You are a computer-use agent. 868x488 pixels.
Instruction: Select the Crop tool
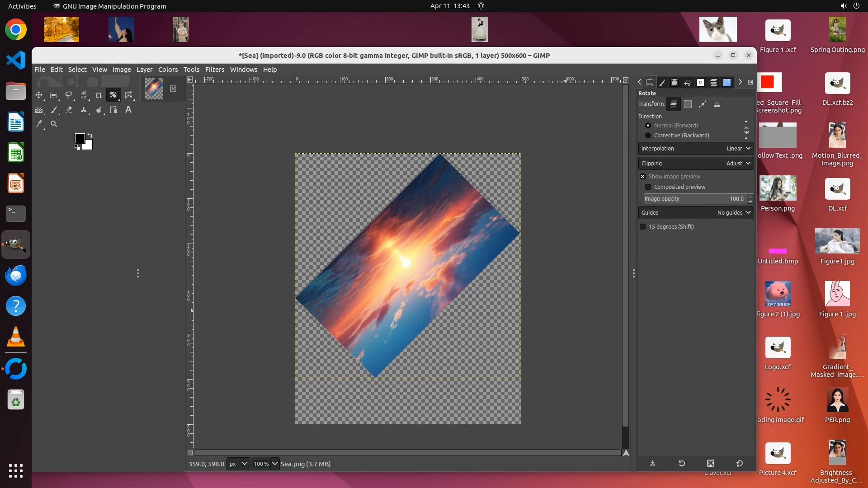pos(98,95)
